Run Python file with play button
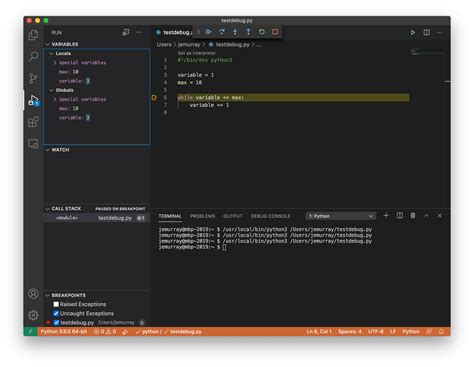The image size is (474, 367). pos(413,32)
